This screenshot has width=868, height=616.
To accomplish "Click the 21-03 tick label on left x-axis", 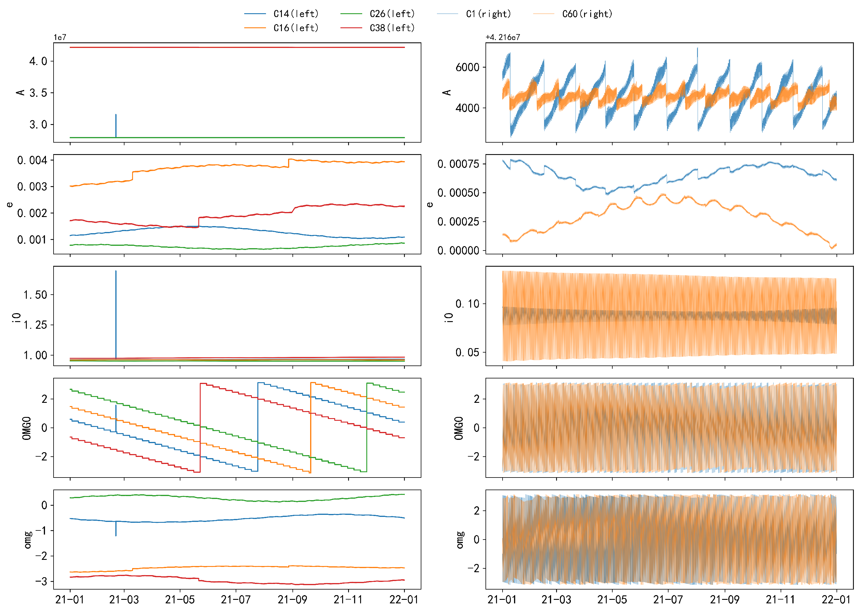I will click(x=124, y=600).
